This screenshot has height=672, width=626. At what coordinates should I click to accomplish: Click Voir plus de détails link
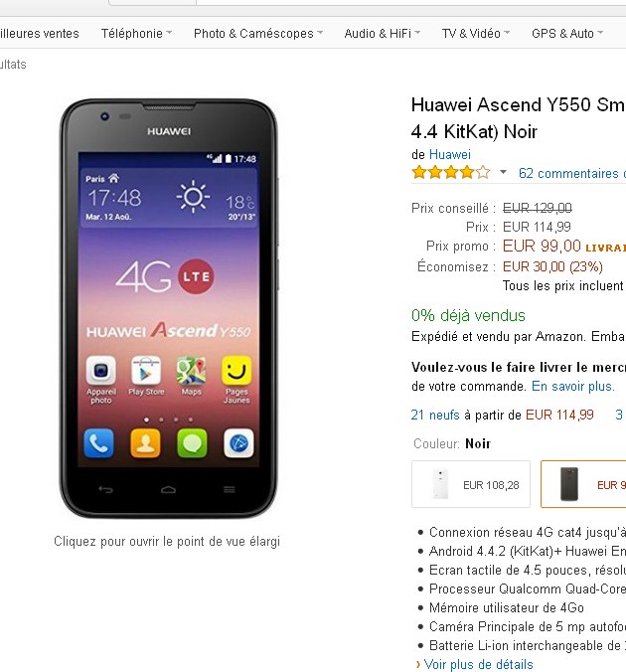pos(478,664)
